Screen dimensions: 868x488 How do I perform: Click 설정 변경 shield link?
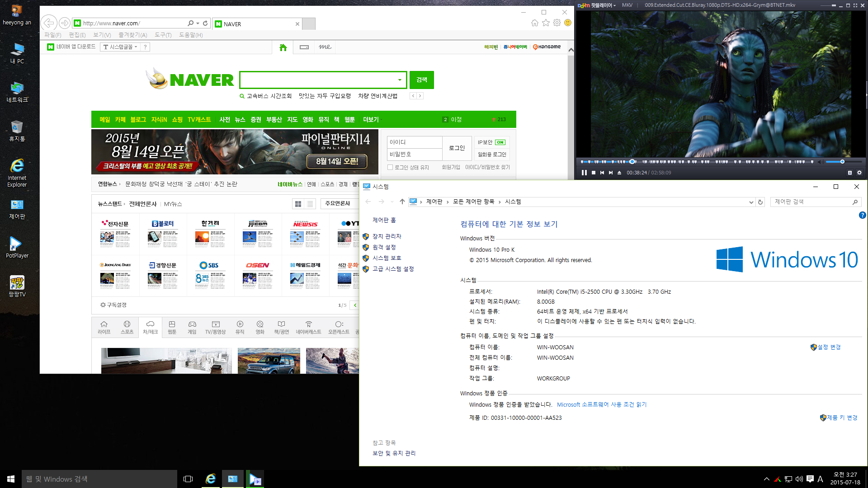point(826,347)
